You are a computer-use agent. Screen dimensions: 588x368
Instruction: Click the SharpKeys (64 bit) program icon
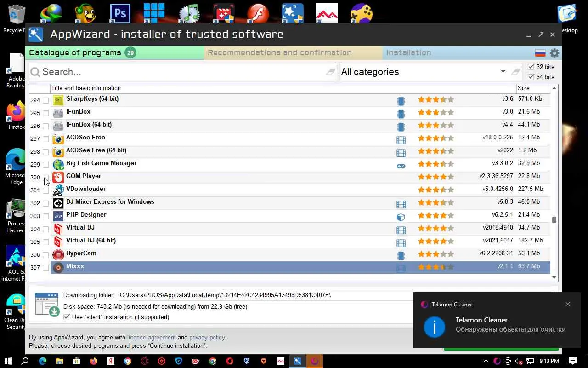pos(58,100)
